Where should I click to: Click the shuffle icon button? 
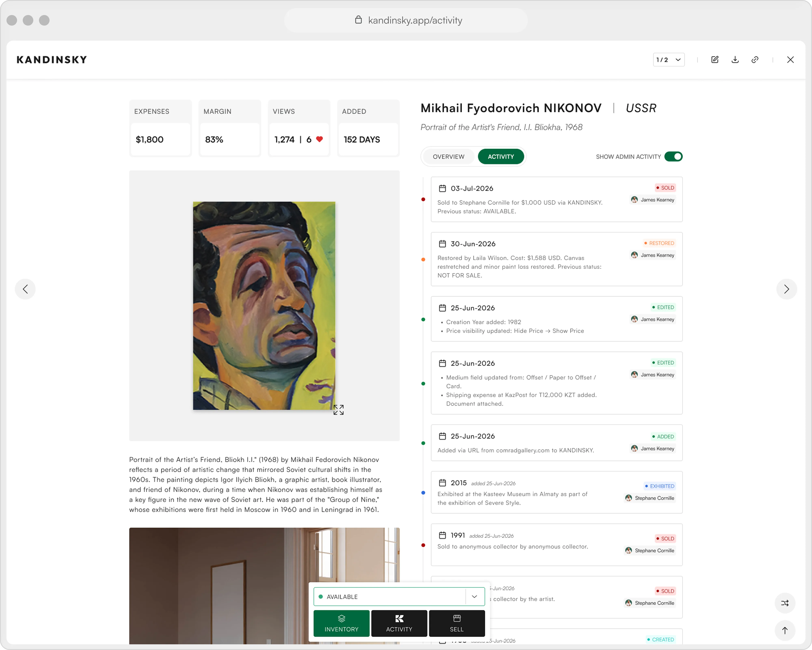pyautogui.click(x=785, y=603)
